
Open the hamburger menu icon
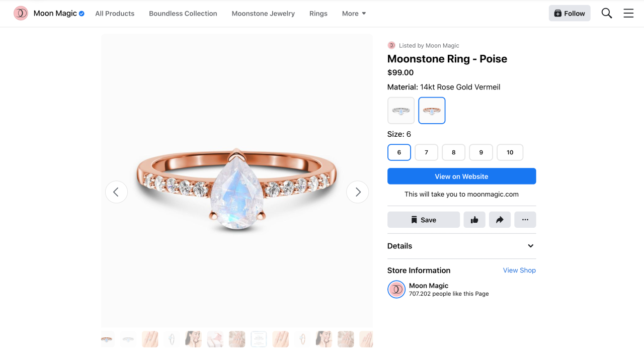628,14
